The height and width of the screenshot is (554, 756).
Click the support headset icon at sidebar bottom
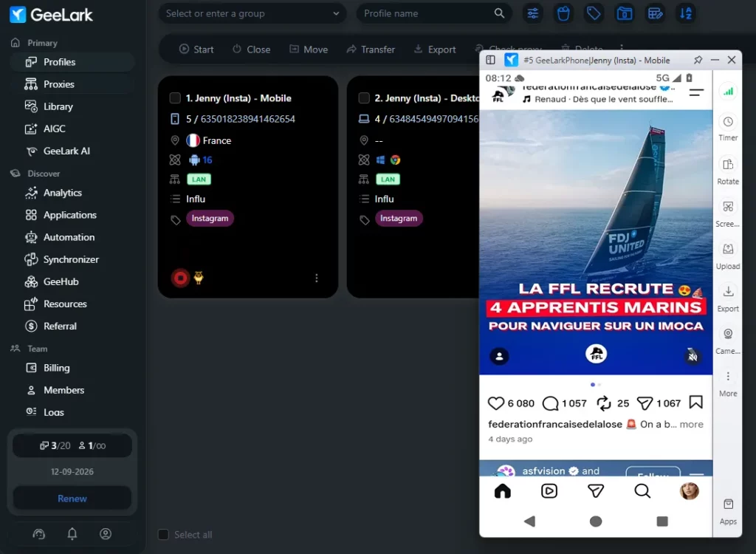38,534
